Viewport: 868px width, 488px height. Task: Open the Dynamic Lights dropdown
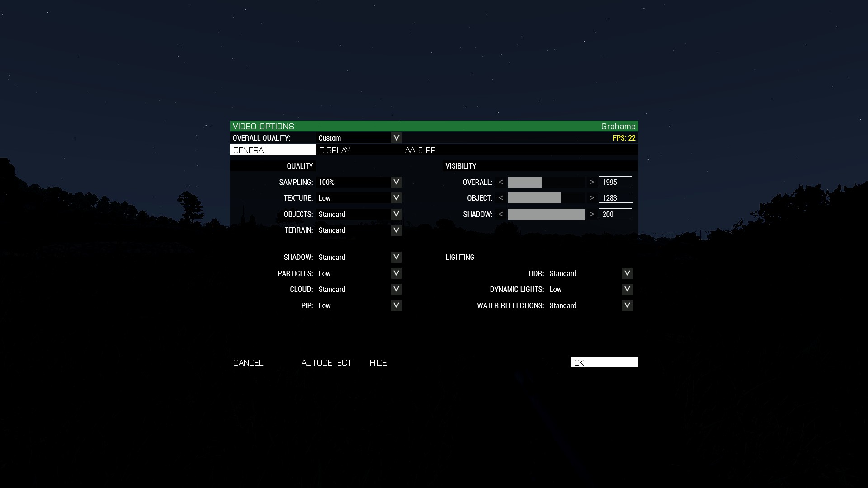point(627,289)
